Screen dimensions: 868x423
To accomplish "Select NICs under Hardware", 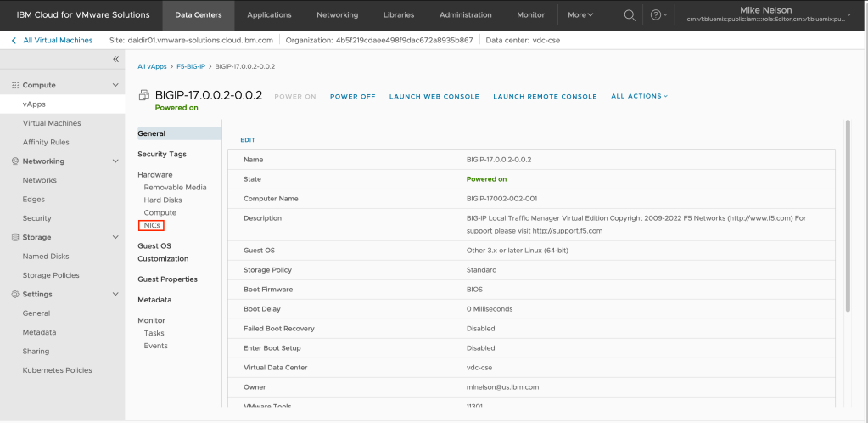I will pos(153,225).
